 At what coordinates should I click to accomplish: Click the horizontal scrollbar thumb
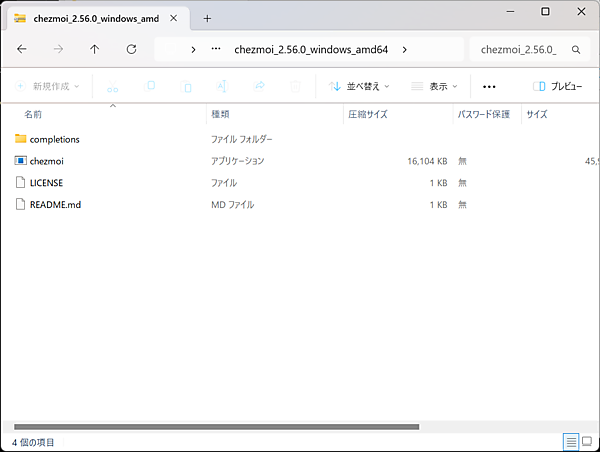point(215,427)
